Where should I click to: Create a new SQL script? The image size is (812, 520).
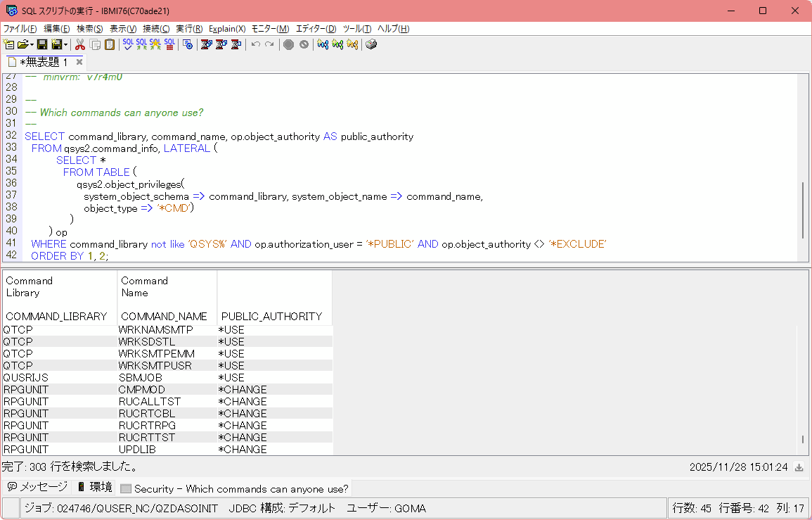pyautogui.click(x=9, y=44)
